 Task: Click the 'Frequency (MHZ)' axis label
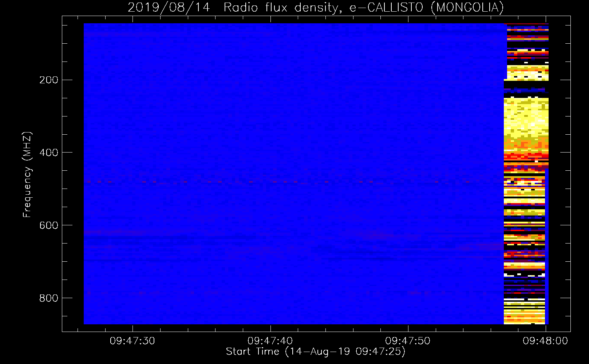27,175
